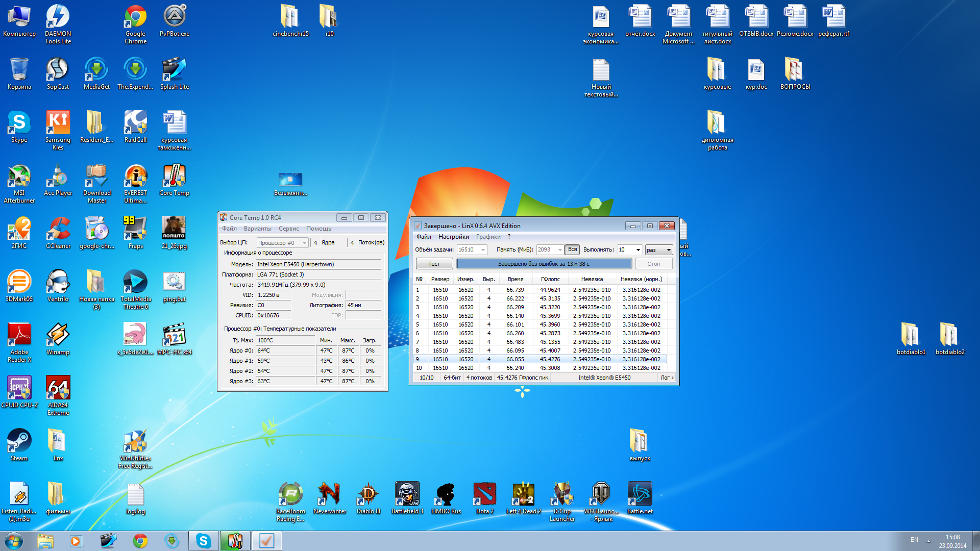This screenshot has height=551, width=980.
Task: Open 'Варианты' menu in Core Temp
Action: point(257,229)
